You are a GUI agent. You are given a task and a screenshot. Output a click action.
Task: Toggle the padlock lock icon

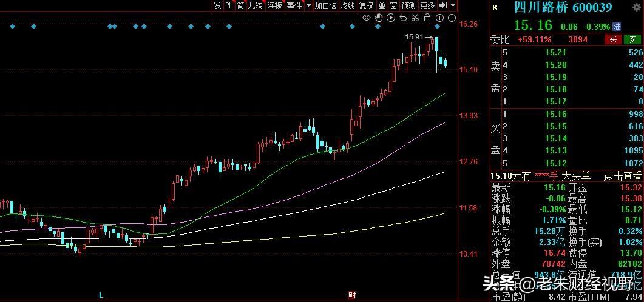point(427,18)
